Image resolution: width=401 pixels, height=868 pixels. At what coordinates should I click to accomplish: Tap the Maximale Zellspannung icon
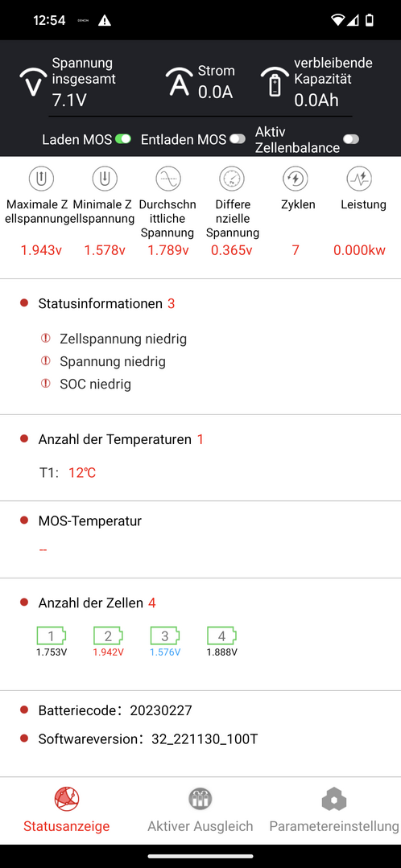[42, 179]
